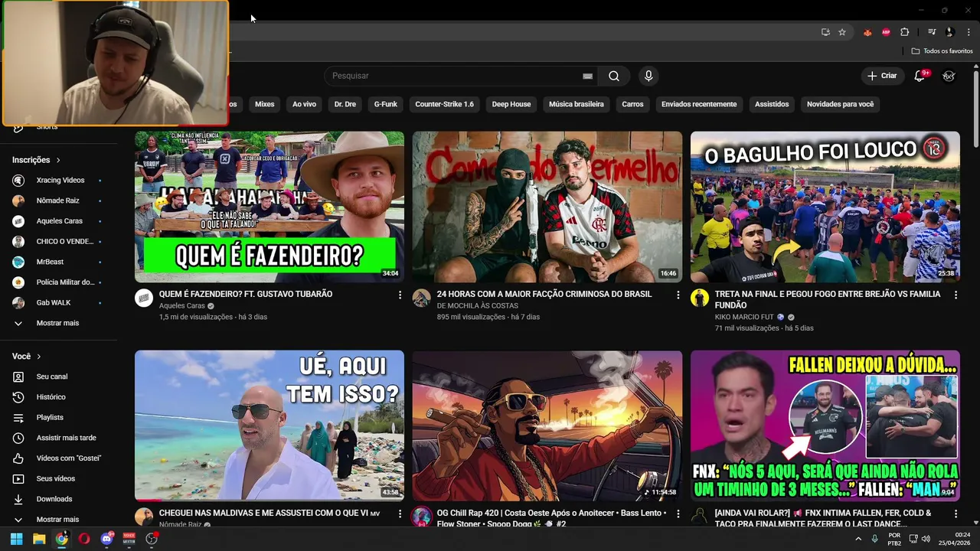980x551 pixels.
Task: Play FALLEN DEIXOU A DÚVIDA thumbnail
Action: pyautogui.click(x=825, y=425)
